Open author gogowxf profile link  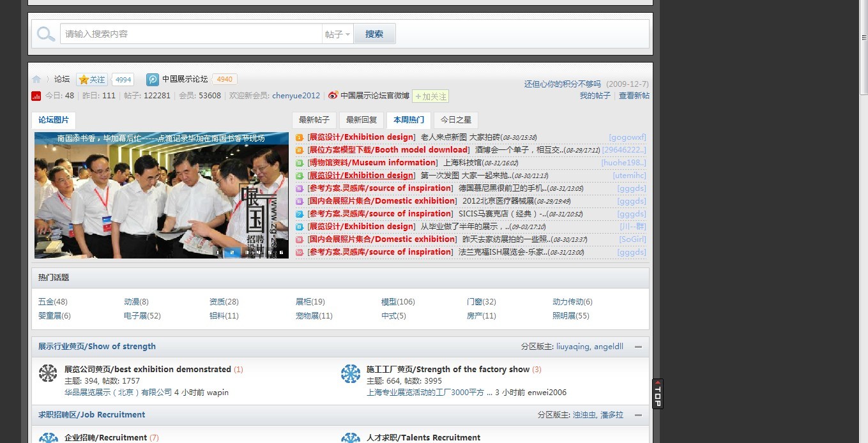coord(627,137)
